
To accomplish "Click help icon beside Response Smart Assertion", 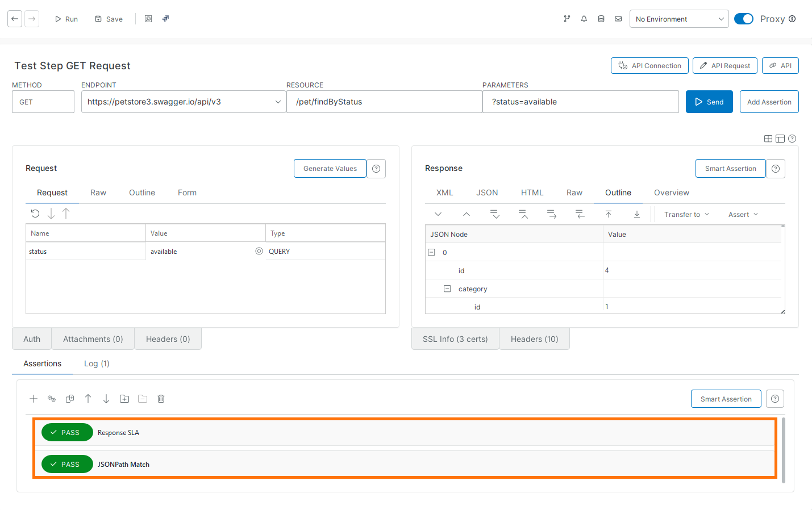I will pyautogui.click(x=776, y=169).
